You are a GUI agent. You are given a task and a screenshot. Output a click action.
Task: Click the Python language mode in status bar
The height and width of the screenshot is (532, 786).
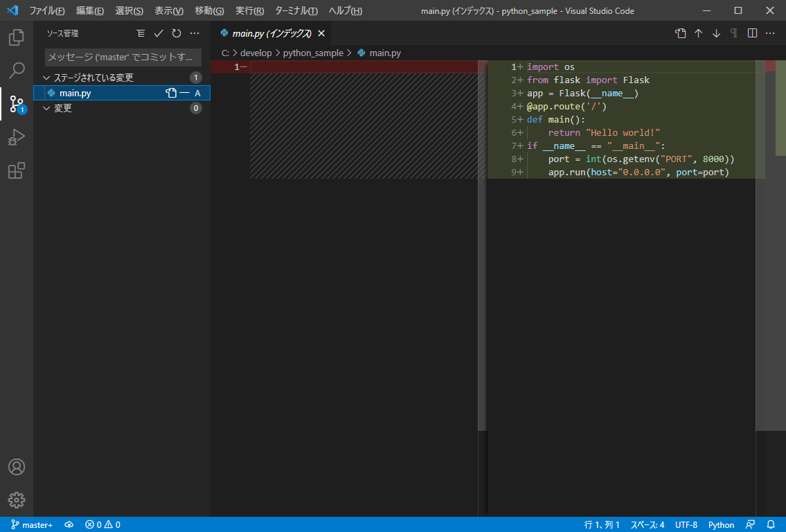point(721,524)
